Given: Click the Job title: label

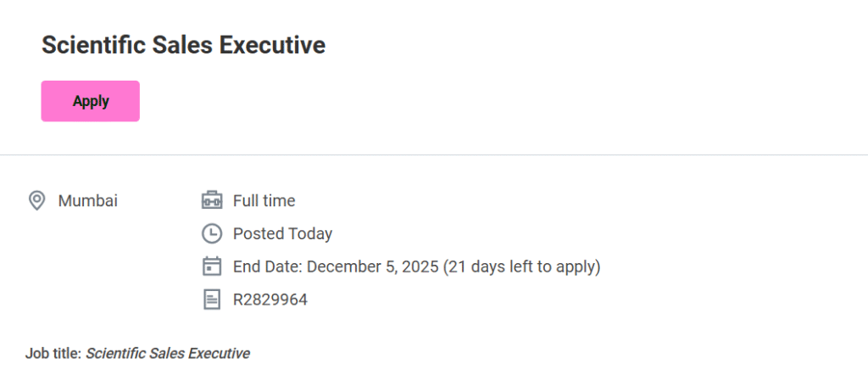Looking at the screenshot, I should [x=53, y=353].
